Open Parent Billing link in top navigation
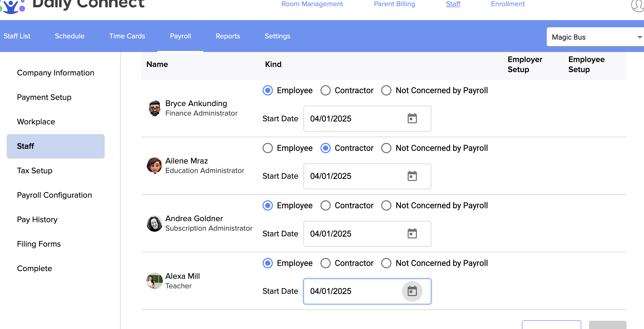Screen dimensions: 644x329 click(394, 4)
